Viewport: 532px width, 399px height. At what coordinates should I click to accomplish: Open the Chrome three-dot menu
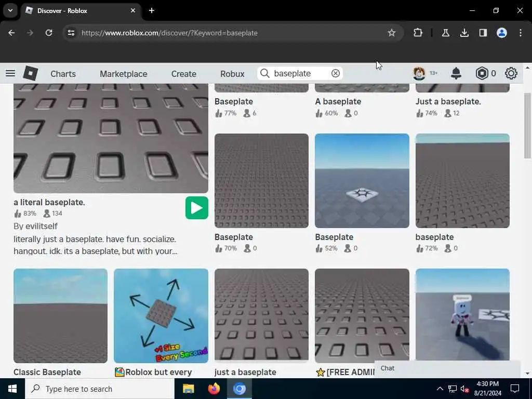[x=521, y=33]
